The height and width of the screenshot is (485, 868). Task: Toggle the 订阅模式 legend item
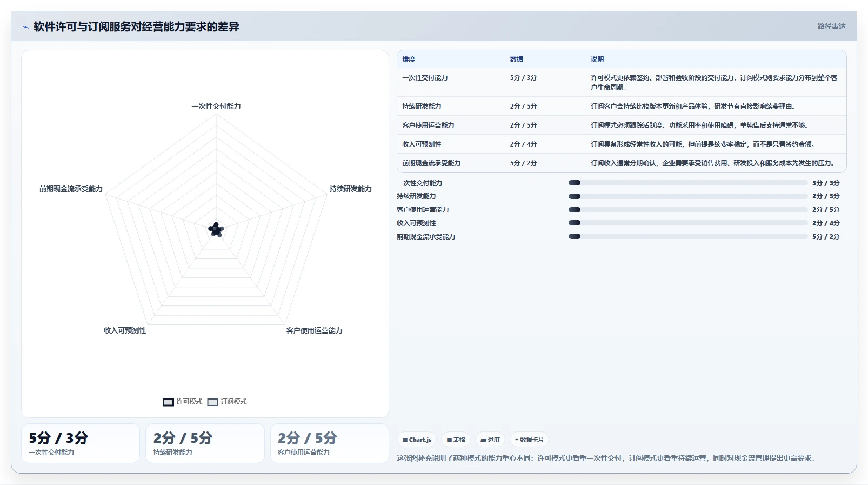227,402
